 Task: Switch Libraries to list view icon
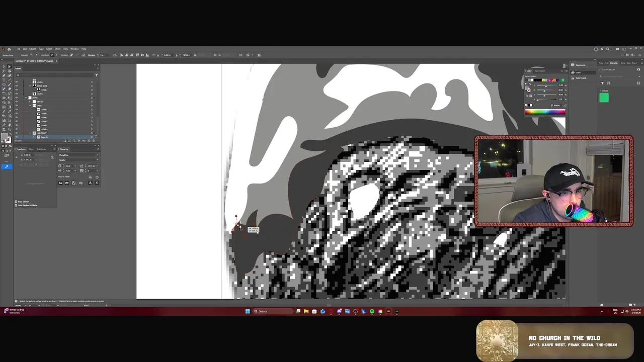point(639,83)
